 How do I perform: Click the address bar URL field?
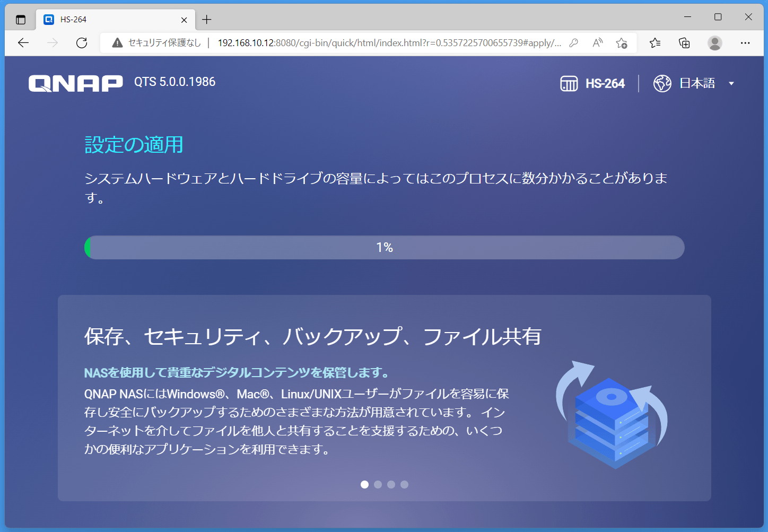[x=390, y=43]
